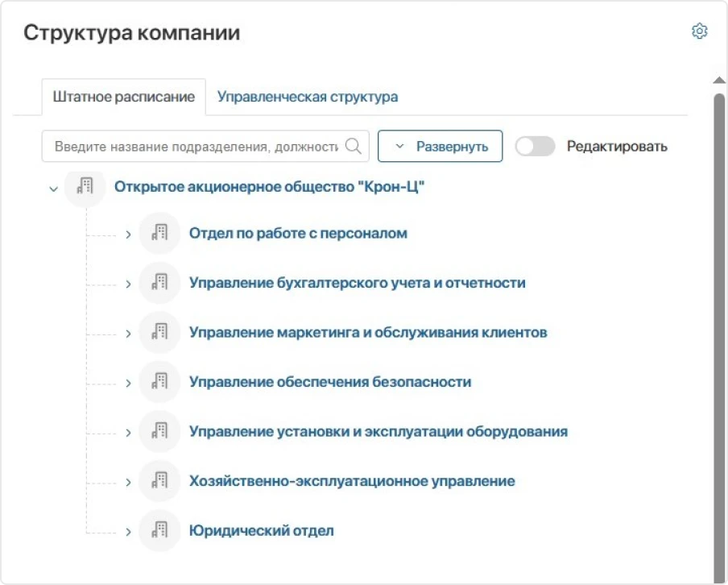
Task: Click the scrollbar up arrow
Action: click(x=719, y=81)
